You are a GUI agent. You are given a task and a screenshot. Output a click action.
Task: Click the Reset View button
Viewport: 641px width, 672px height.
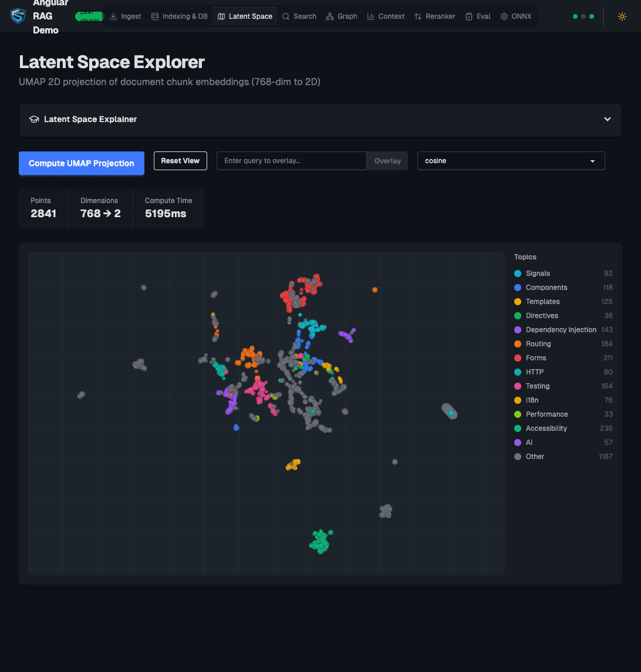point(180,161)
